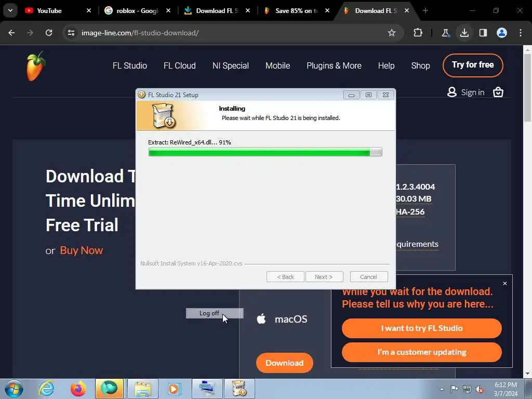
Task: Open the browser extensions puzzle icon
Action: (x=418, y=33)
